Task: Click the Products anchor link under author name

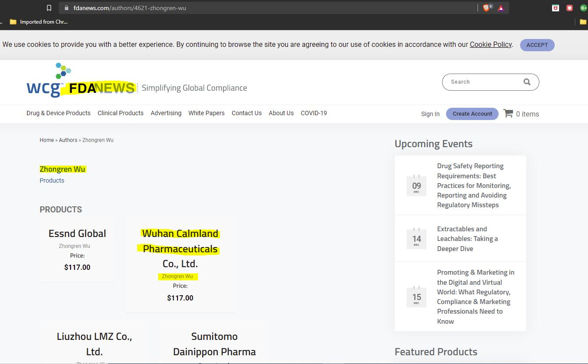Action: coord(52,180)
